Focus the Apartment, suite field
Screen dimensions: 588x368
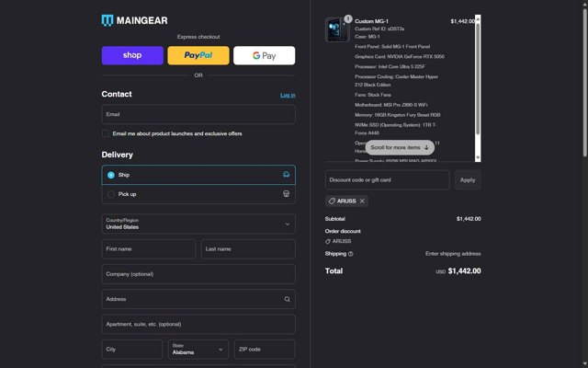coord(198,324)
